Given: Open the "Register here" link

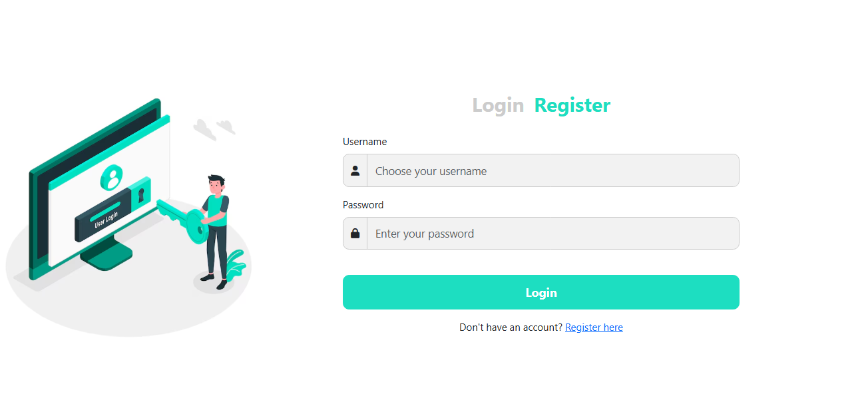Looking at the screenshot, I should point(594,327).
